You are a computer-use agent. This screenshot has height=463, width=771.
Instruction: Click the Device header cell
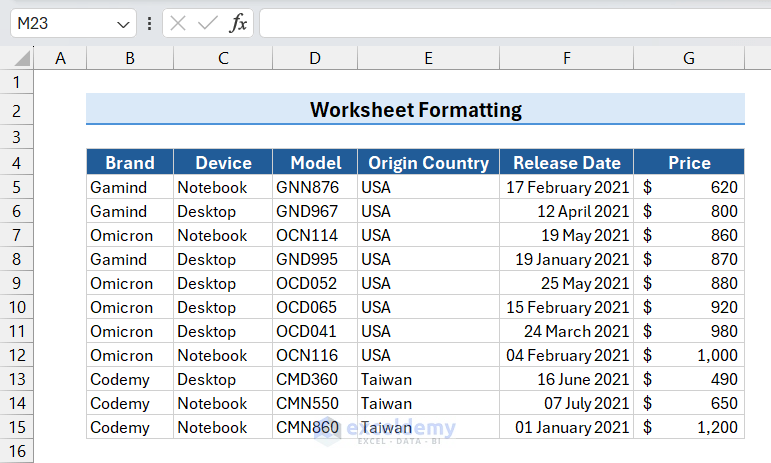coord(223,162)
